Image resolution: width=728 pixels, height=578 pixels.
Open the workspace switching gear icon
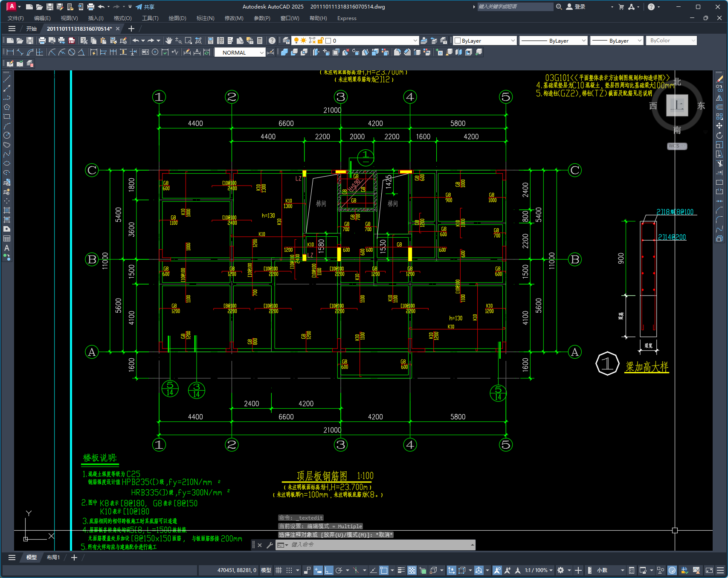(561, 570)
